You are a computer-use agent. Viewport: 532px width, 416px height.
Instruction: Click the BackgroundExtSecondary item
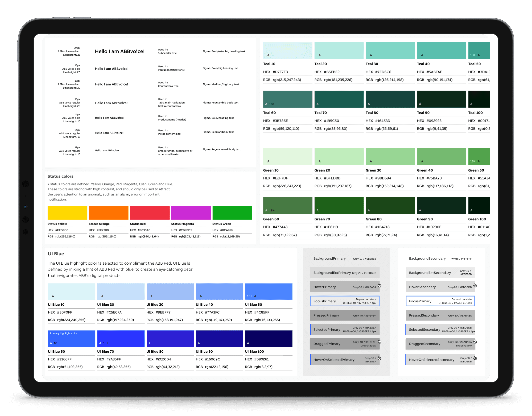pos(440,273)
